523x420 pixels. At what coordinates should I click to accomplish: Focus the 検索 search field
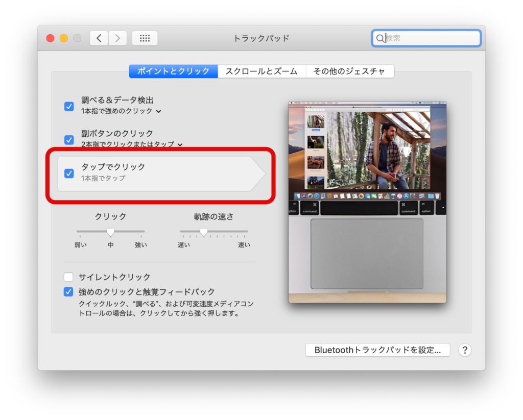click(x=426, y=38)
